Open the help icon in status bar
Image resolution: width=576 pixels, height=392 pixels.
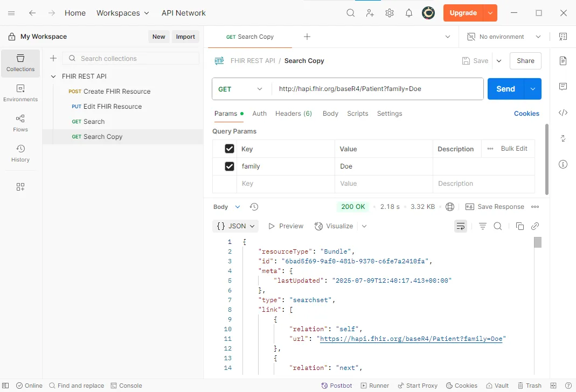568,386
